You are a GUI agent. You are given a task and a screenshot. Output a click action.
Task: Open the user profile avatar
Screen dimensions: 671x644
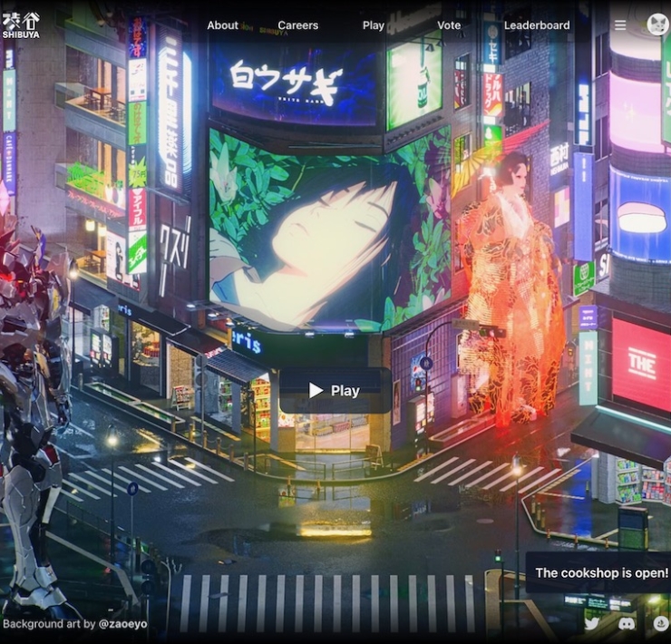click(x=658, y=25)
